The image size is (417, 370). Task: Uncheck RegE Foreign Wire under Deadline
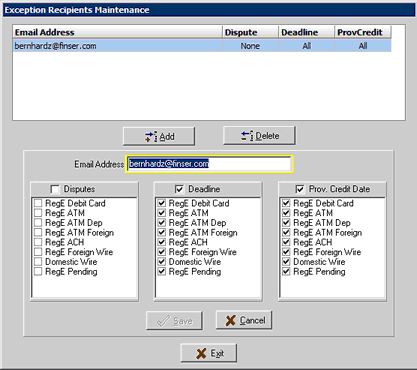(162, 252)
